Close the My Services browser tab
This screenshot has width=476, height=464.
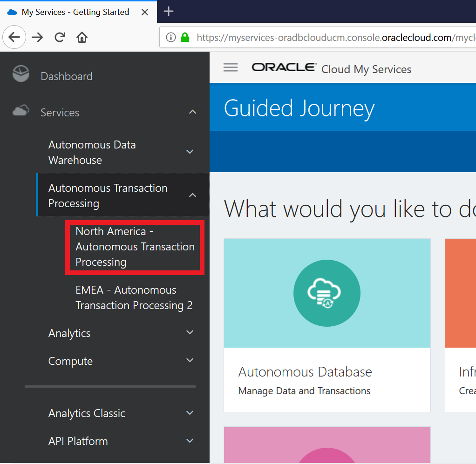click(145, 12)
